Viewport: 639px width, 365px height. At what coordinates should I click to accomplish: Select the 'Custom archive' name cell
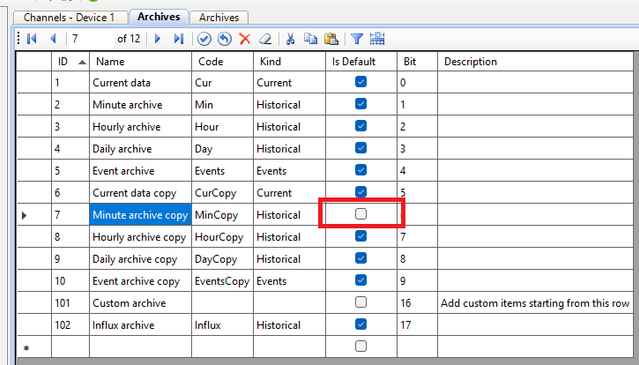pos(141,303)
